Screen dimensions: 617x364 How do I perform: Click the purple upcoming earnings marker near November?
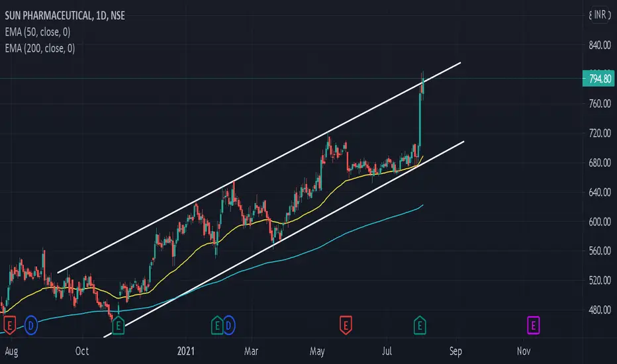click(x=533, y=326)
